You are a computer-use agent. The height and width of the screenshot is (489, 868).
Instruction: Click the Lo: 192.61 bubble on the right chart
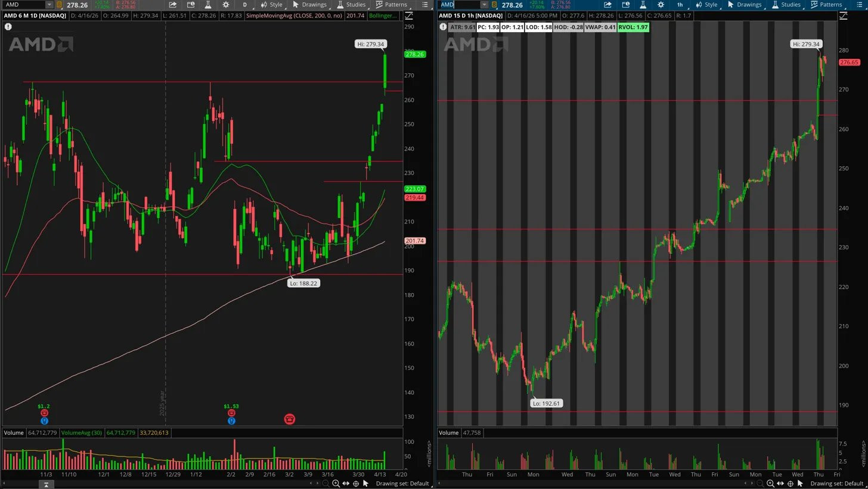click(x=546, y=404)
